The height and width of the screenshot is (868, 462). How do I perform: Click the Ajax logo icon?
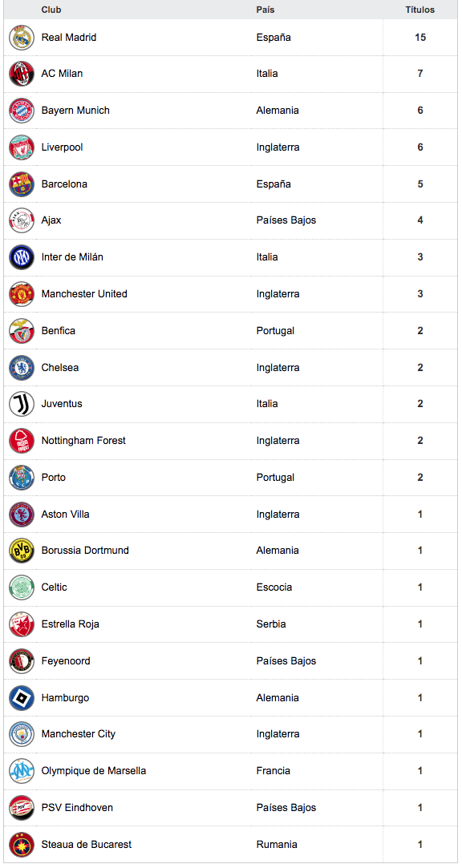pyautogui.click(x=22, y=221)
